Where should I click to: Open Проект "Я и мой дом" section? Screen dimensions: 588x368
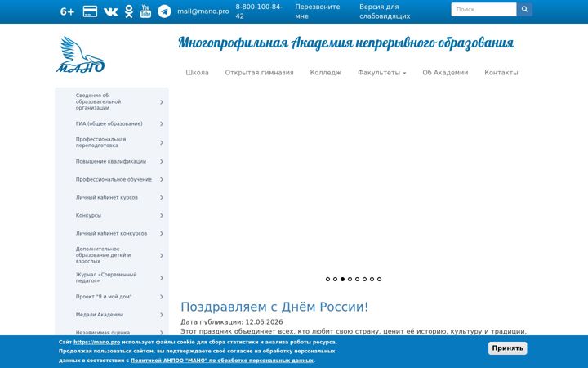104,297
